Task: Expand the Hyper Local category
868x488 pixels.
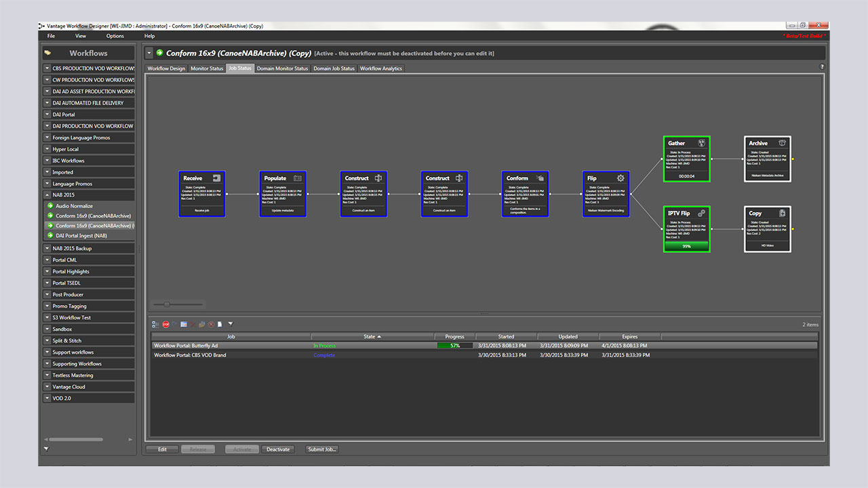Action: (47, 149)
